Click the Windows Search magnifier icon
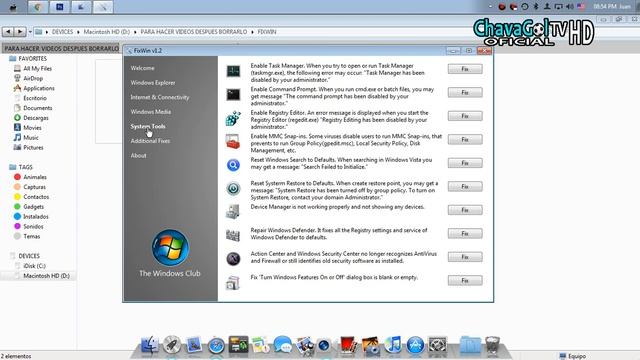Viewport: 640px width, 360px height. click(x=233, y=165)
